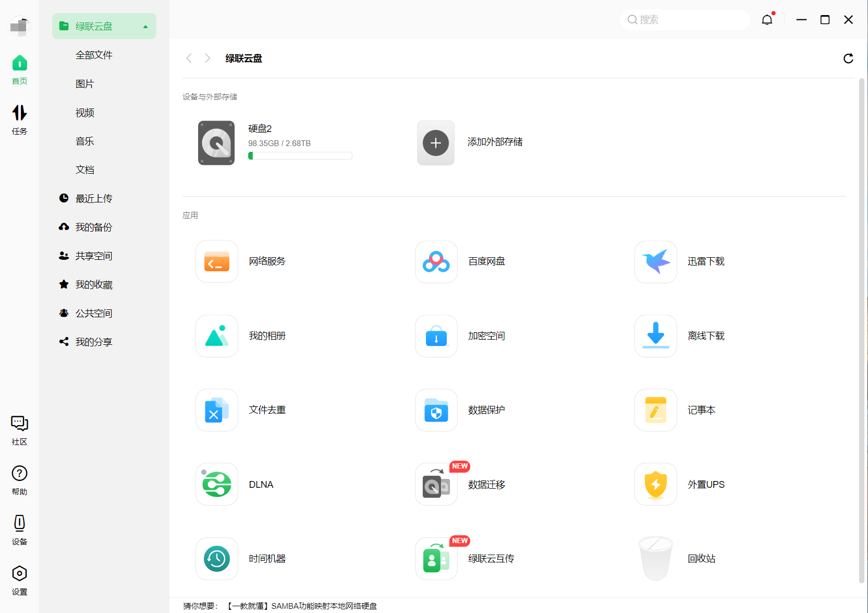This screenshot has width=868, height=613.
Task: Open the 网络服务 app icon
Action: [x=217, y=262]
